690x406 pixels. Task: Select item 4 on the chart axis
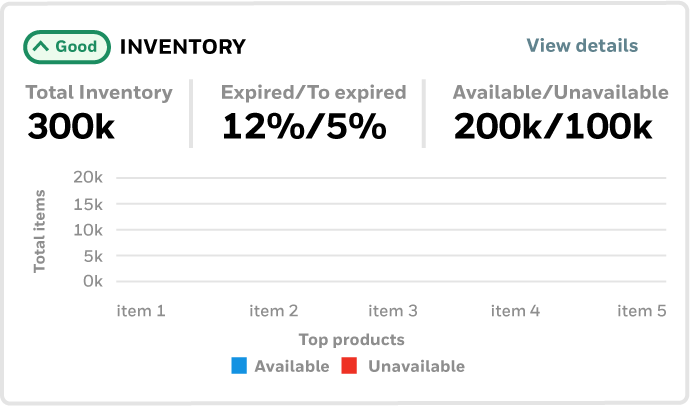click(515, 311)
